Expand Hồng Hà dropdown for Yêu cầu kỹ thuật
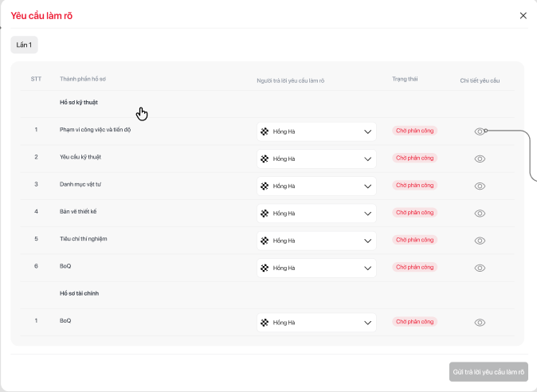Viewport: 537px width, 392px height. click(x=316, y=159)
